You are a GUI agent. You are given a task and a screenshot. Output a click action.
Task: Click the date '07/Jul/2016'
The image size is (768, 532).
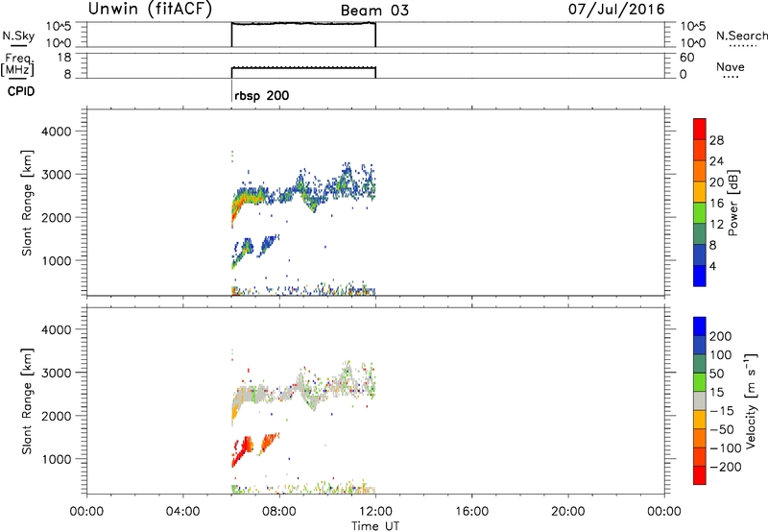[616, 10]
